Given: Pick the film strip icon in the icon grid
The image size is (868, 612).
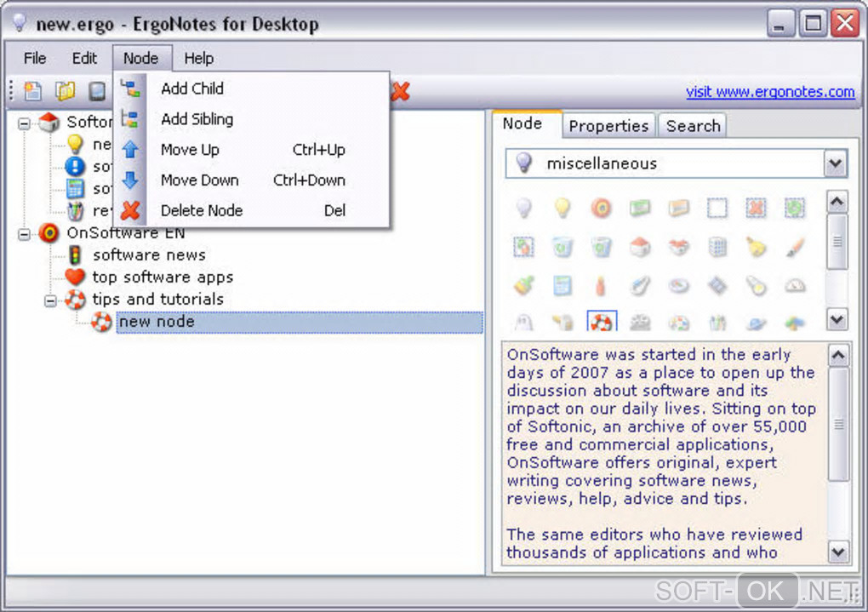Looking at the screenshot, I should 717,285.
